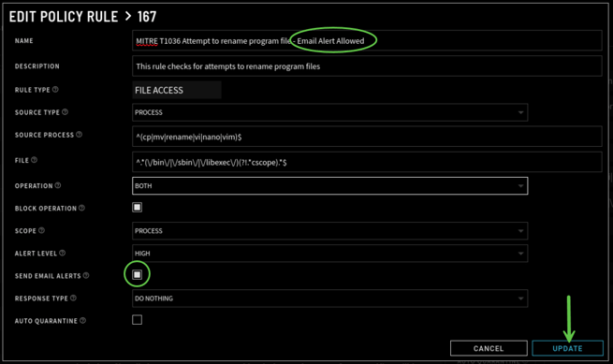Screen dimensions: 613x364
Task: Open the Scope dropdown
Action: click(x=330, y=231)
